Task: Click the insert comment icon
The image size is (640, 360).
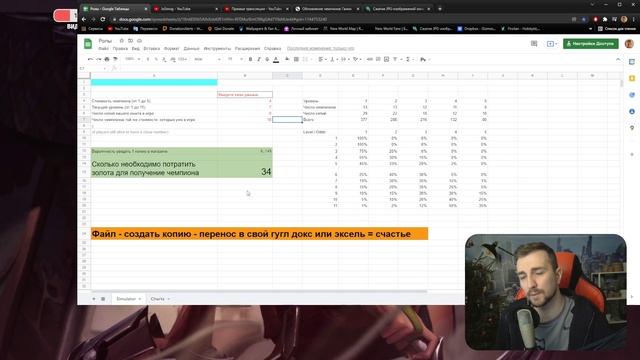Action: [378, 60]
